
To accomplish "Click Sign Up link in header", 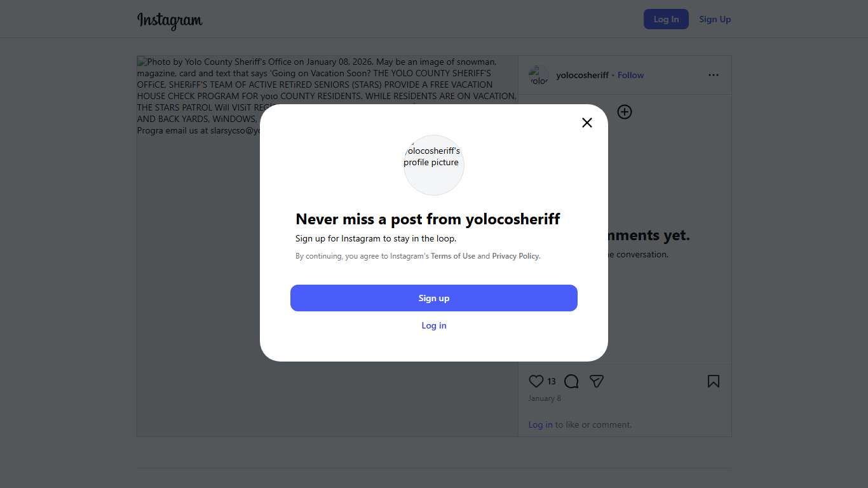I will (x=715, y=19).
